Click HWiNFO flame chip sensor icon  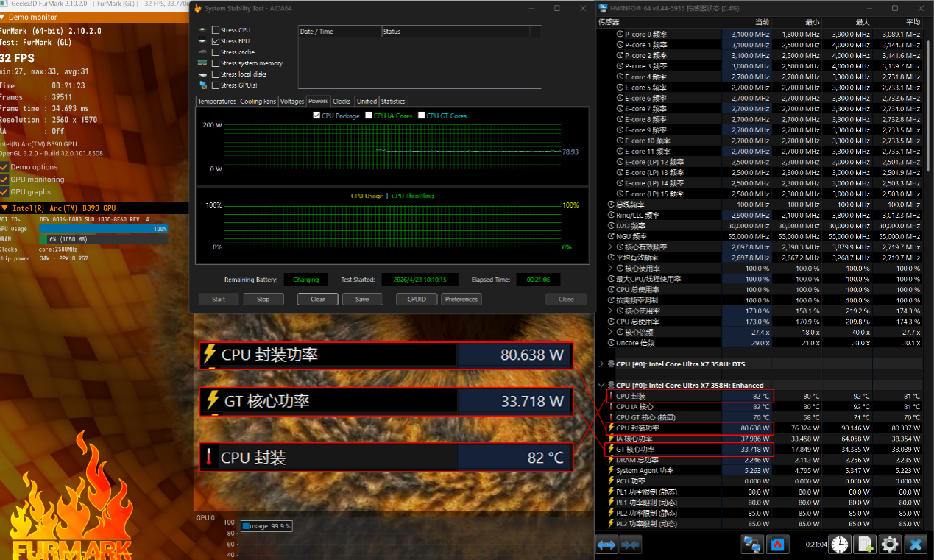click(x=777, y=545)
